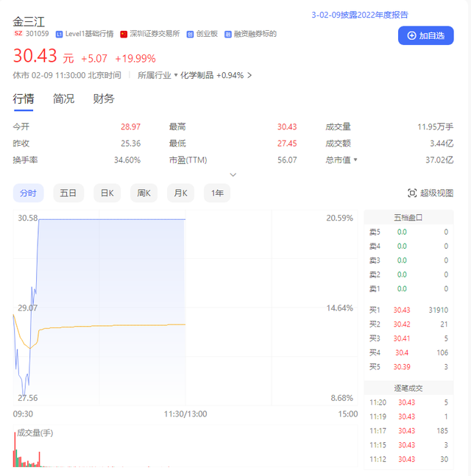The height and width of the screenshot is (476, 471).
Task: Click the +19.99% change percentage
Action: tap(135, 58)
